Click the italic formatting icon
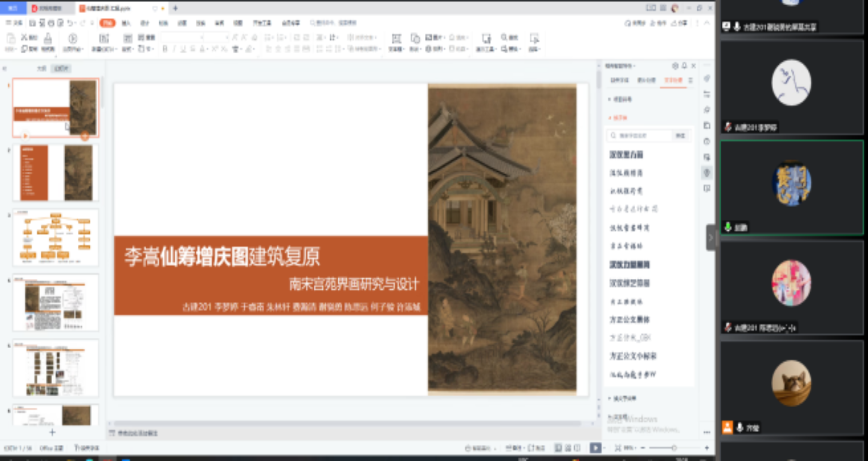The image size is (868, 462). pos(174,49)
